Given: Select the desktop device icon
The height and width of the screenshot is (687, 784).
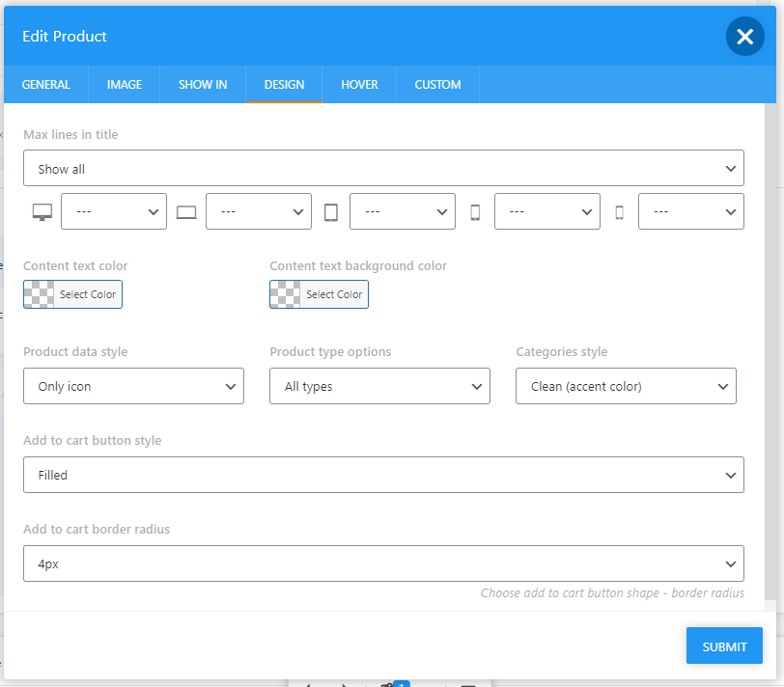Looking at the screenshot, I should tap(42, 211).
